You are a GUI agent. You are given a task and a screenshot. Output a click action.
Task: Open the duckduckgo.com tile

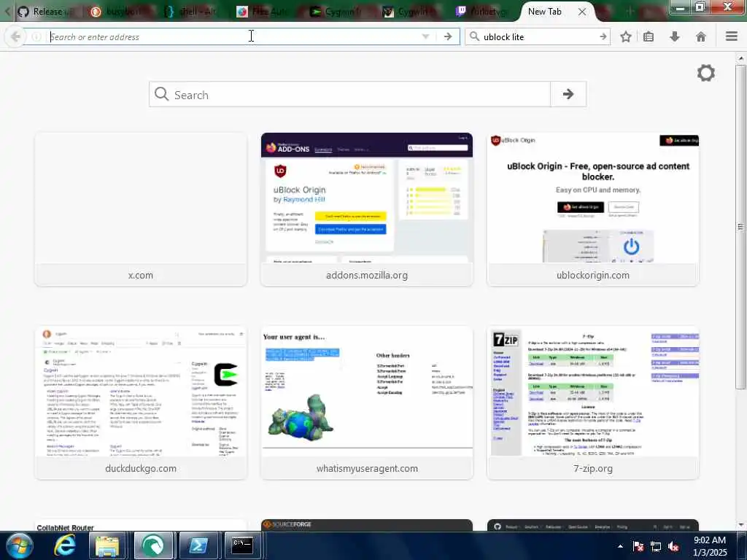point(141,402)
